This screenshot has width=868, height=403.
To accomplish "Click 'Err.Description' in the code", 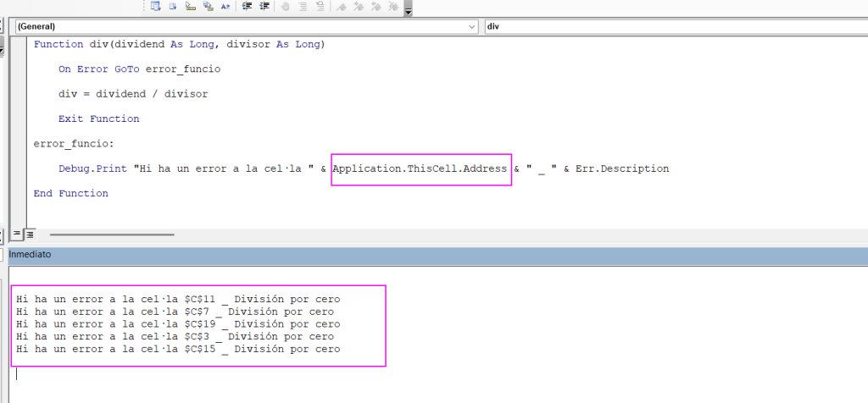I will click(x=622, y=168).
